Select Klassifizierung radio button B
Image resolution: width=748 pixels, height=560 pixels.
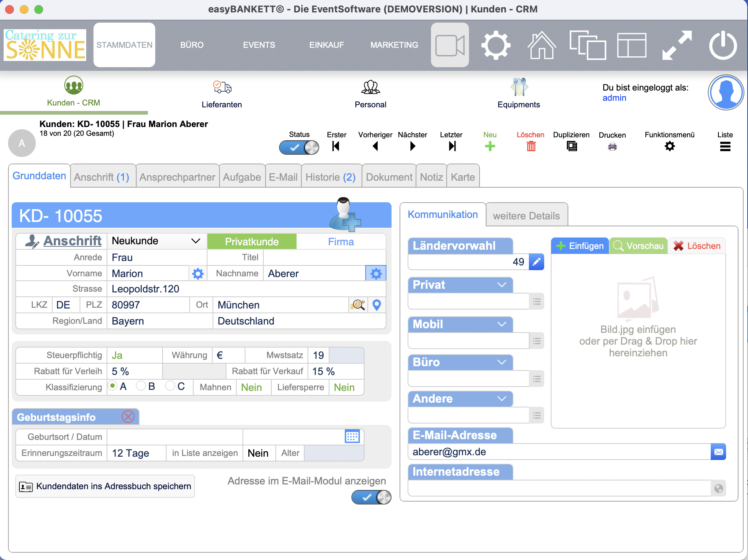click(141, 386)
